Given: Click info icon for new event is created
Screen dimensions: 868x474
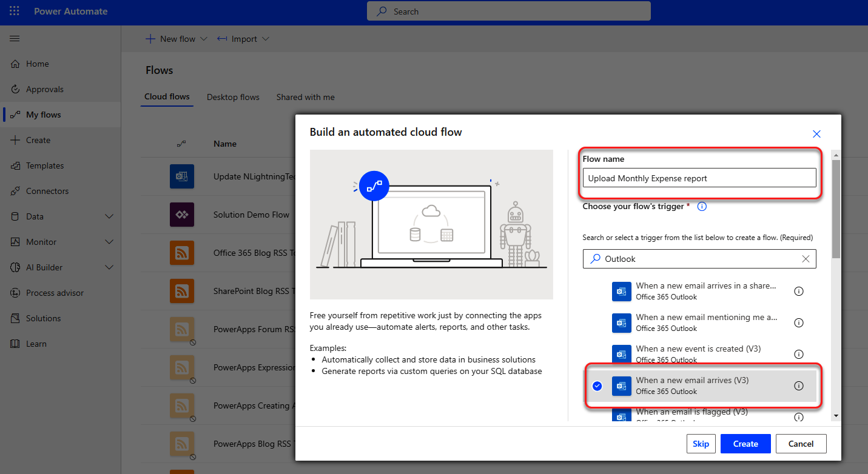Looking at the screenshot, I should [x=799, y=354].
